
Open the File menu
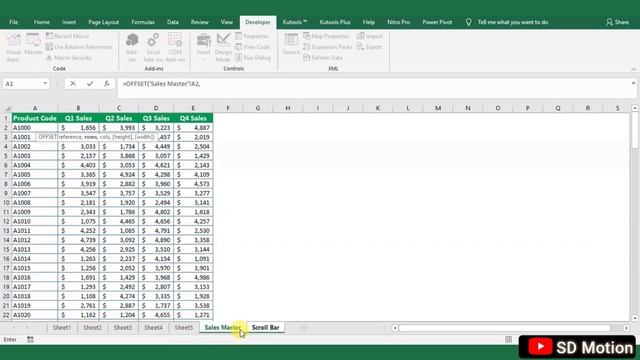pyautogui.click(x=13, y=22)
